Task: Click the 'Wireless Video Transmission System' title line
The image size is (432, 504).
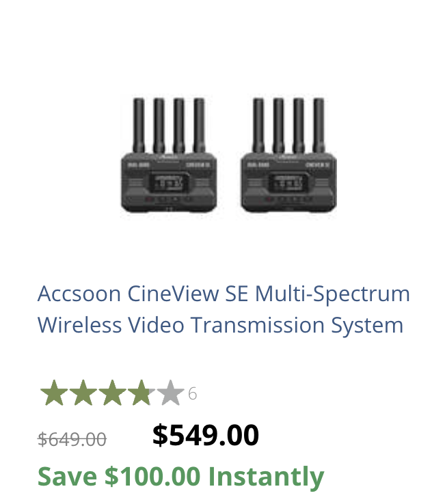Action: [220, 324]
